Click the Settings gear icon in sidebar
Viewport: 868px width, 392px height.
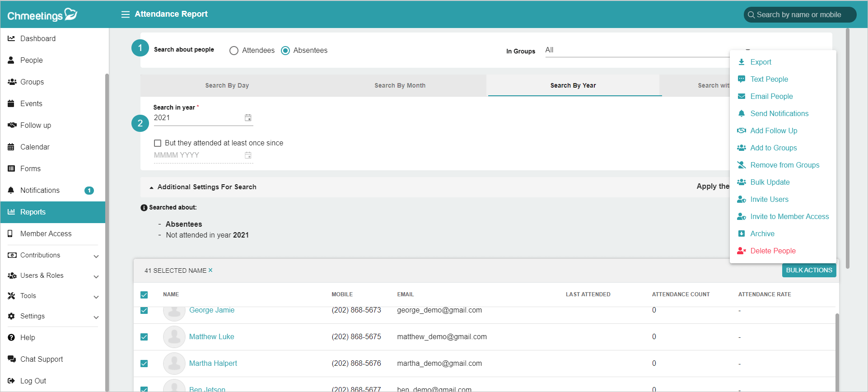[11, 316]
